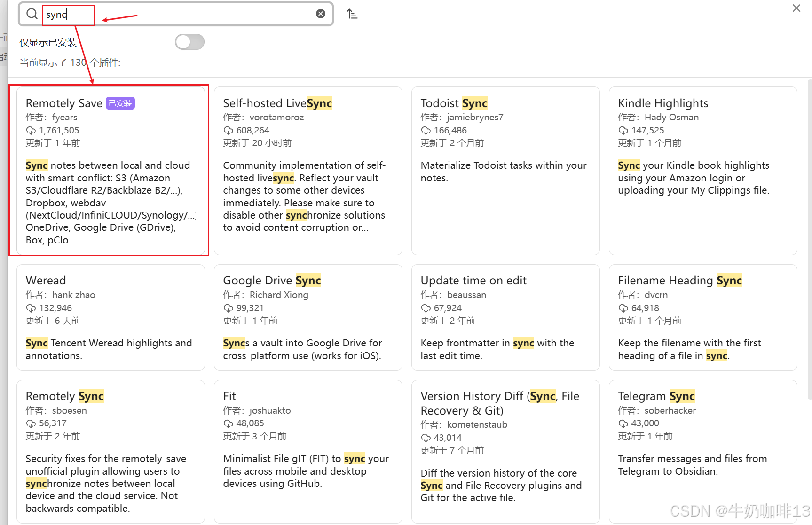The height and width of the screenshot is (525, 812).
Task: Click author name sboesen
Action: [x=69, y=411]
